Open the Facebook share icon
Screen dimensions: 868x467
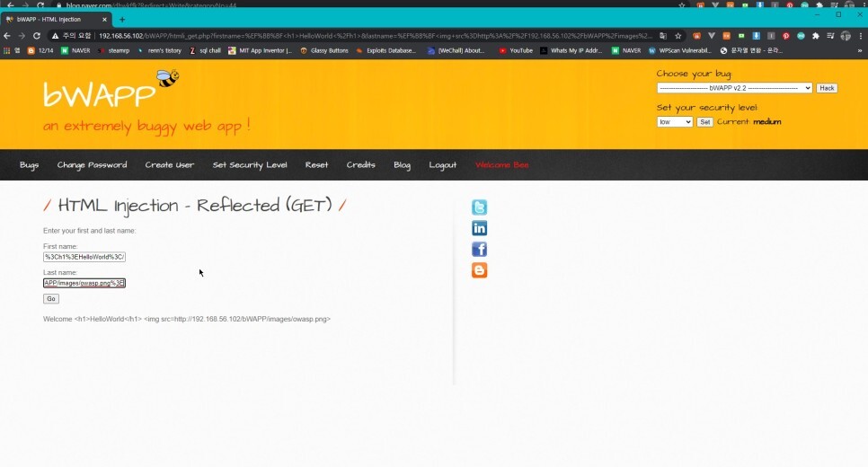(480, 249)
